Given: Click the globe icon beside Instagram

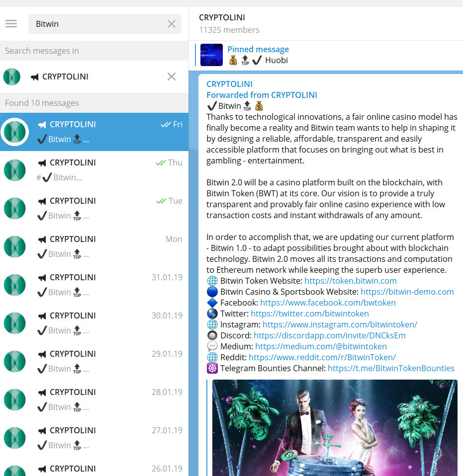Looking at the screenshot, I should tap(212, 324).
